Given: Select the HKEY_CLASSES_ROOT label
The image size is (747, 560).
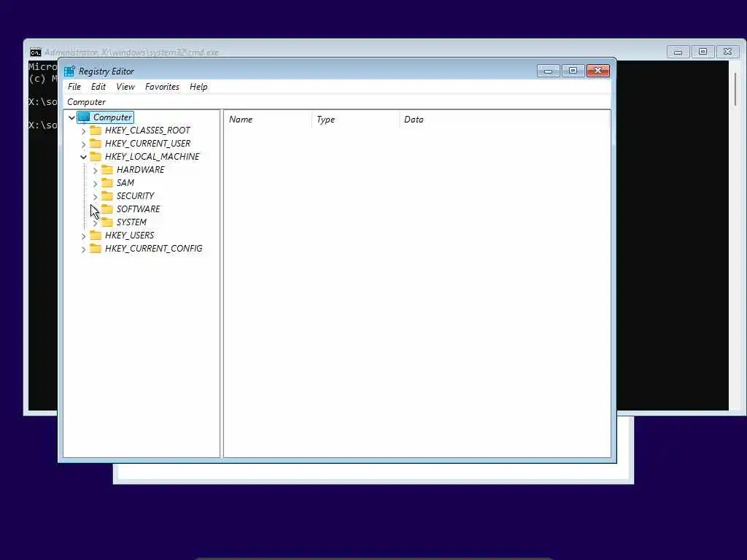Looking at the screenshot, I should [x=147, y=130].
